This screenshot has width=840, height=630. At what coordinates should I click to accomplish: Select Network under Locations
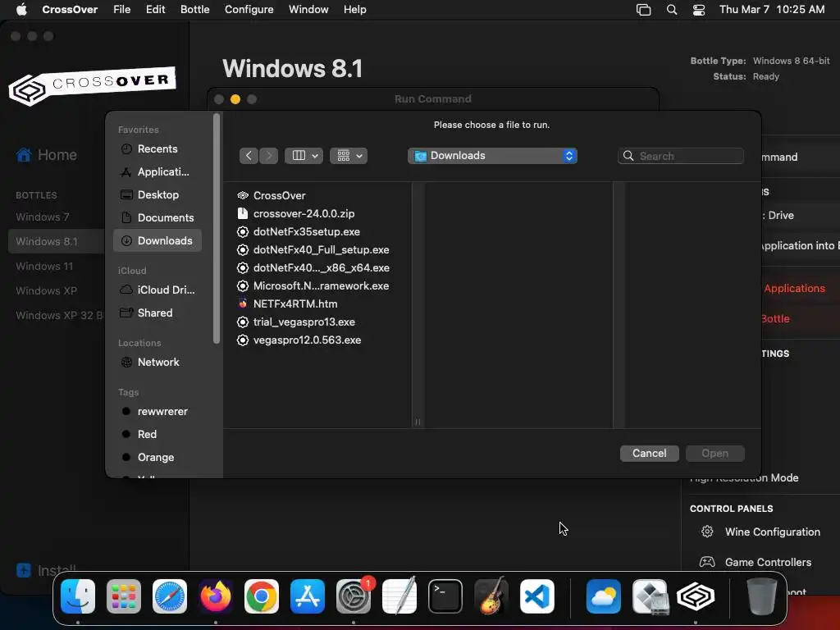(157, 362)
